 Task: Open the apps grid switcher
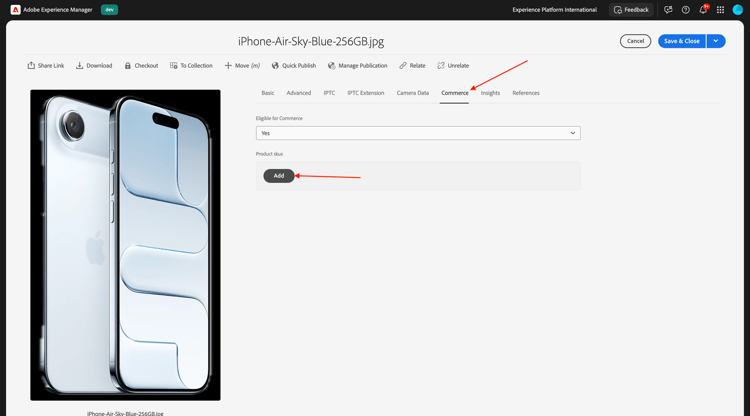(x=720, y=10)
